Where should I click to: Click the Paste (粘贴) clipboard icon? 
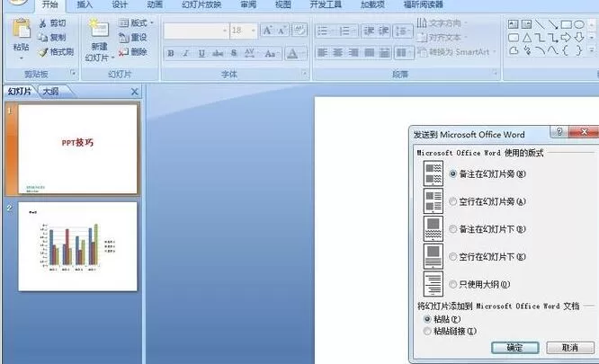tap(21, 29)
